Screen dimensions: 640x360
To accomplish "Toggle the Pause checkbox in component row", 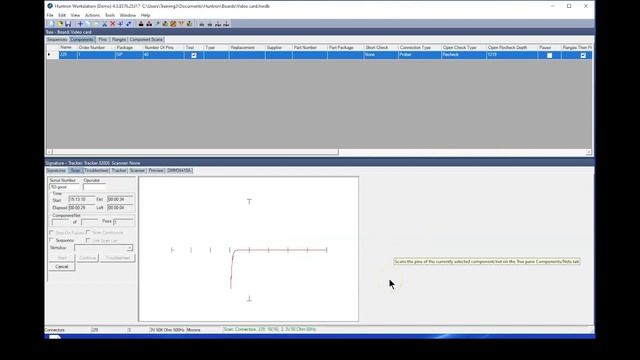I will pos(549,55).
